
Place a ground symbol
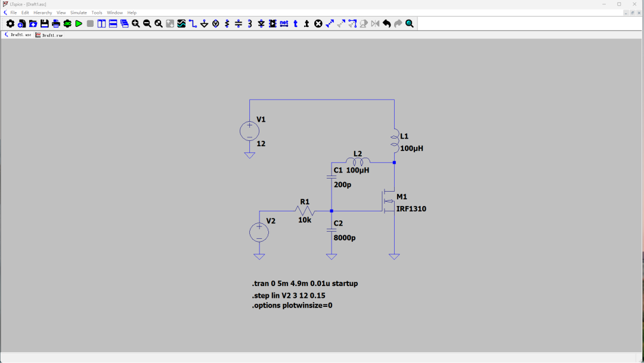(204, 24)
